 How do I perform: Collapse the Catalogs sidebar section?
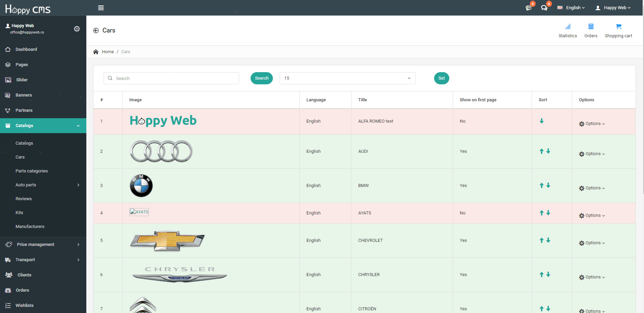coord(43,126)
